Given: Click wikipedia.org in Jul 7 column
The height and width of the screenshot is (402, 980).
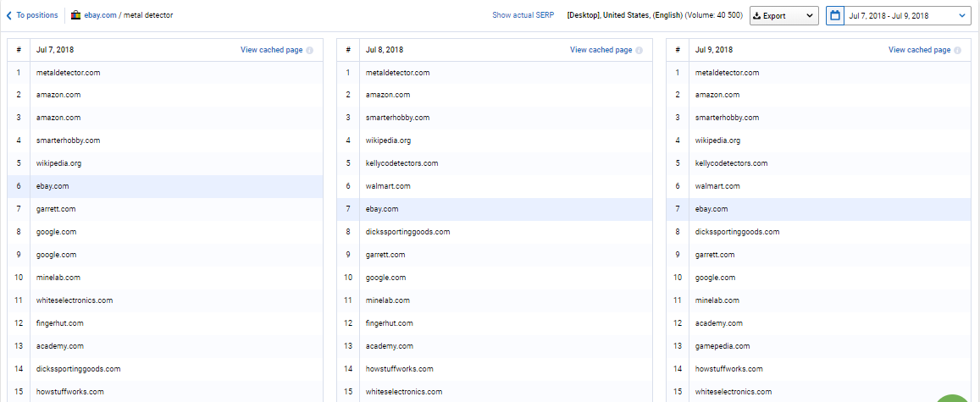Looking at the screenshot, I should coord(58,163).
